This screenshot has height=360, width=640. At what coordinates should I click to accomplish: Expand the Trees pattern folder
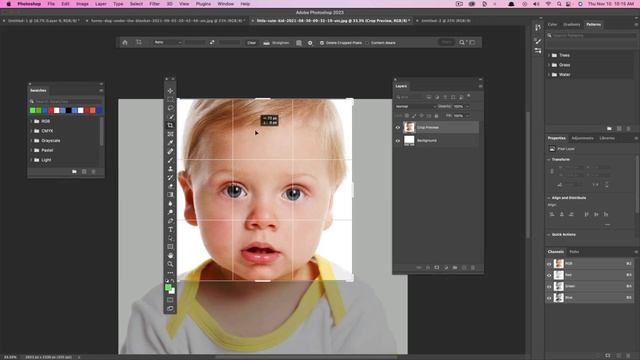[549, 55]
